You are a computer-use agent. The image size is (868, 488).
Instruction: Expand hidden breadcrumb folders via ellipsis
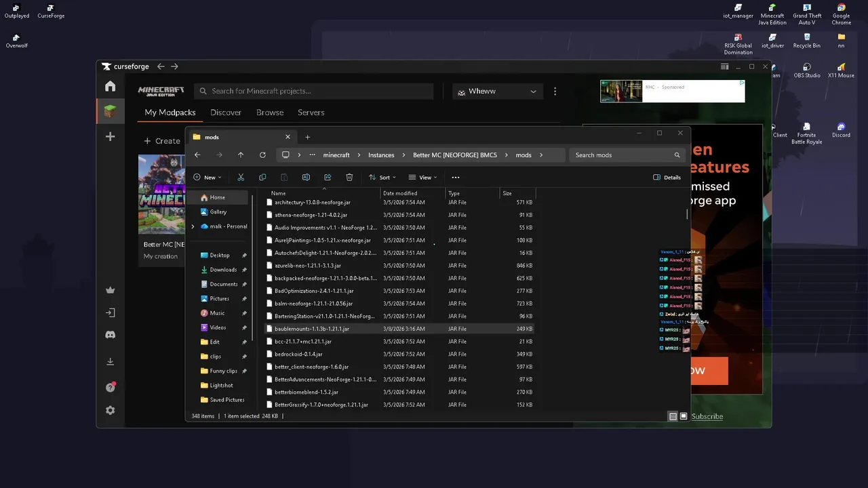click(312, 155)
